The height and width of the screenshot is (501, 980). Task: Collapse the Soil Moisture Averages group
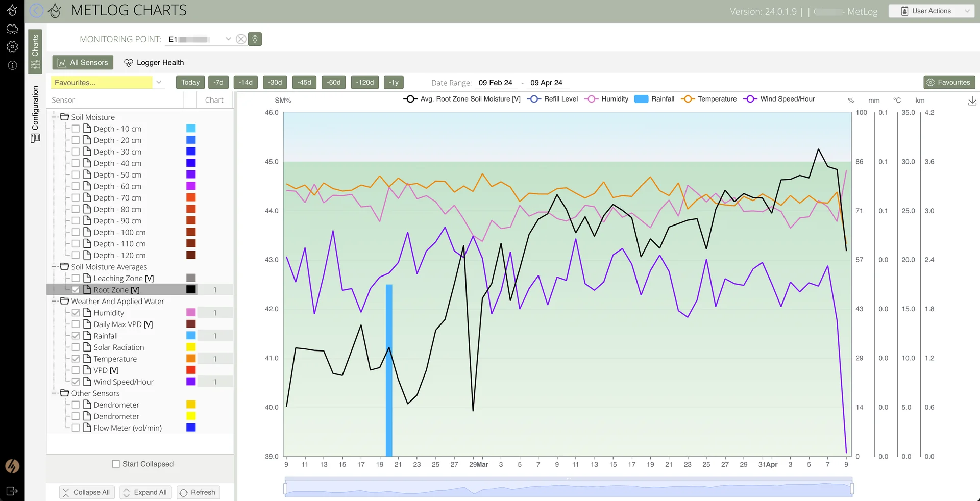pyautogui.click(x=54, y=267)
